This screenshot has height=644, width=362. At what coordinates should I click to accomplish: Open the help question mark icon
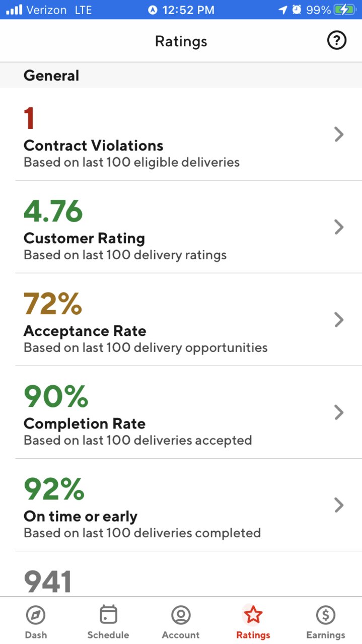(337, 41)
